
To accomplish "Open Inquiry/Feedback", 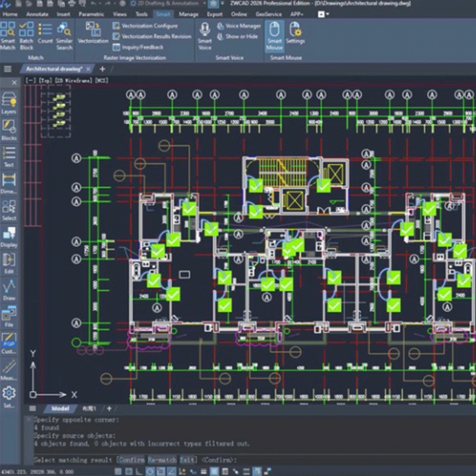I will (x=138, y=47).
